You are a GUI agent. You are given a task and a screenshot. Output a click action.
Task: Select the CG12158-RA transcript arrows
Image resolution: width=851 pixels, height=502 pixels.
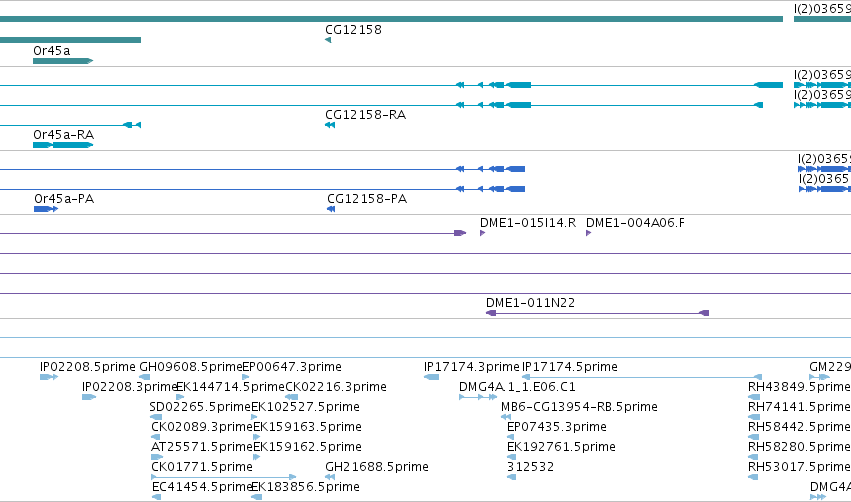tap(330, 125)
